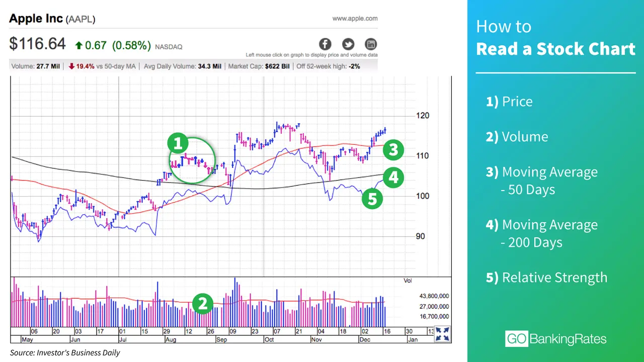The height and width of the screenshot is (362, 644).
Task: Click the 07 date tick in October
Action: (277, 332)
